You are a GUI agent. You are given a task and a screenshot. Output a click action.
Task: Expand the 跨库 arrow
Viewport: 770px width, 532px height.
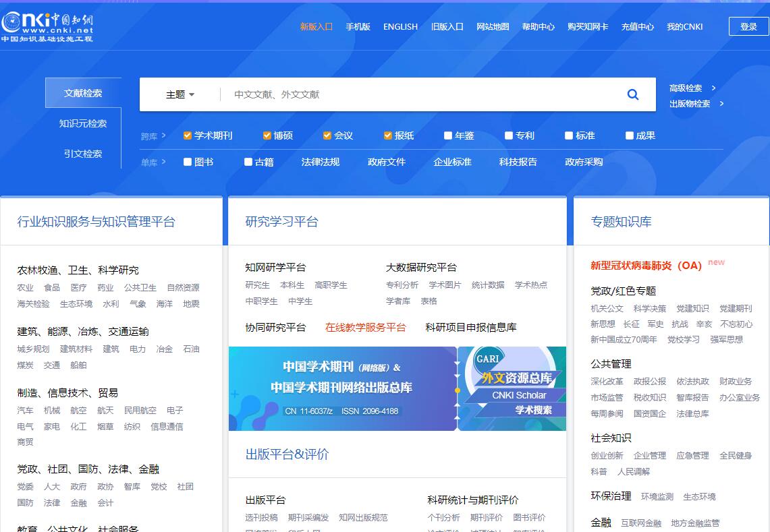pos(163,136)
